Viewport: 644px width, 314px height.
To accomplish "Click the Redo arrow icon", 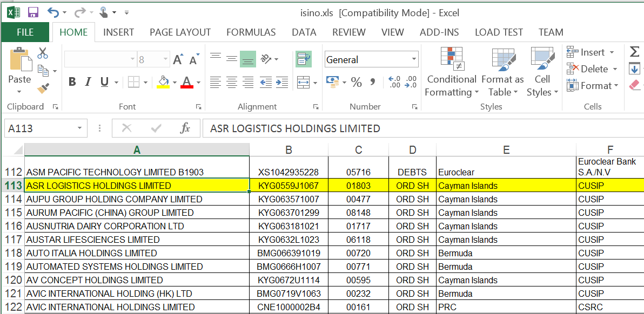I will (x=79, y=13).
